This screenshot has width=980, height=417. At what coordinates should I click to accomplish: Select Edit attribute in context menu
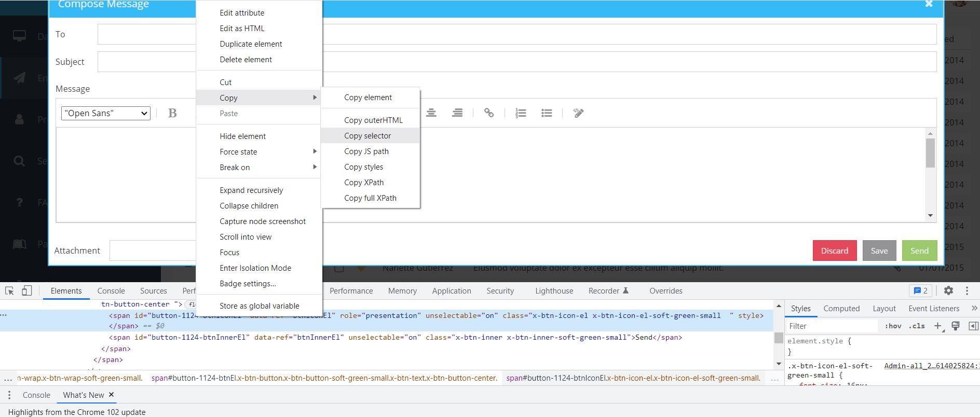259,13
